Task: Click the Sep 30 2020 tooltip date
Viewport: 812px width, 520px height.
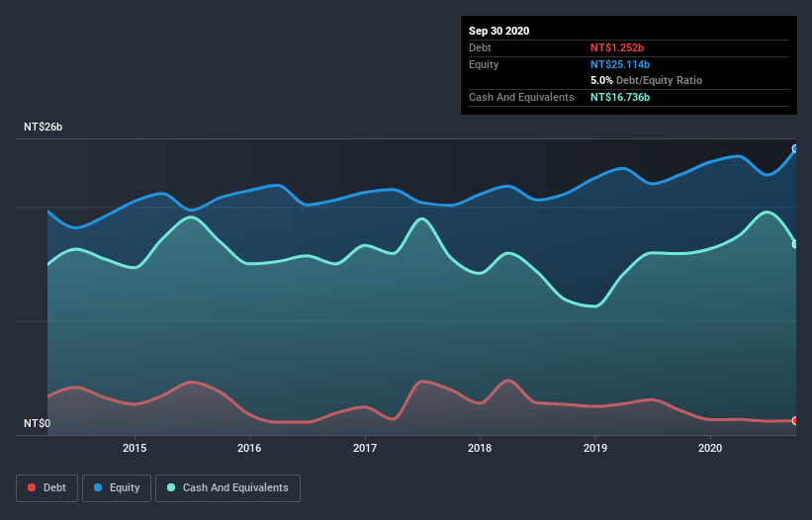Action: [x=498, y=31]
